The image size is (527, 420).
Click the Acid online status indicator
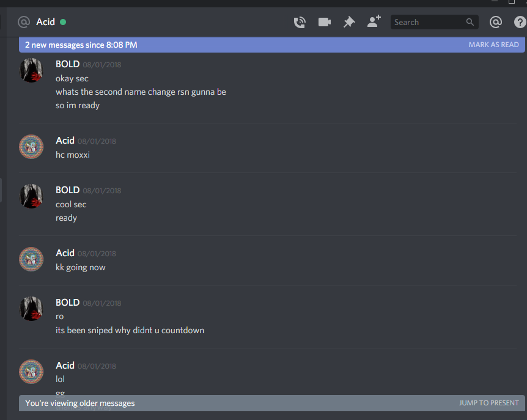pos(63,22)
